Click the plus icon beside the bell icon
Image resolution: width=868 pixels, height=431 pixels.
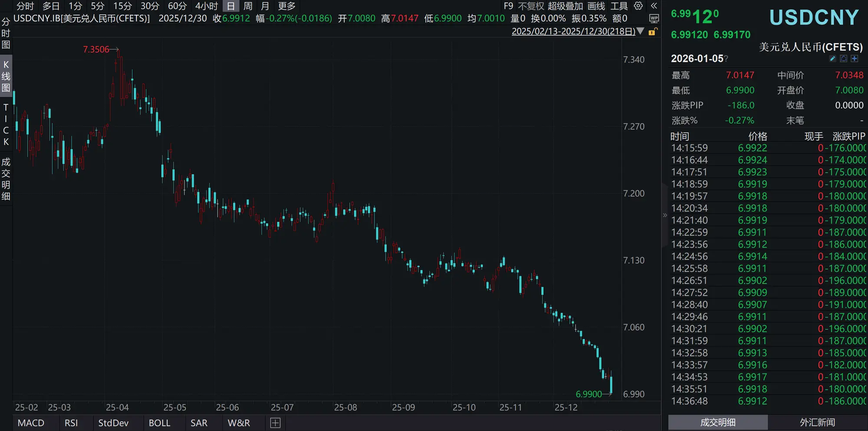[855, 59]
